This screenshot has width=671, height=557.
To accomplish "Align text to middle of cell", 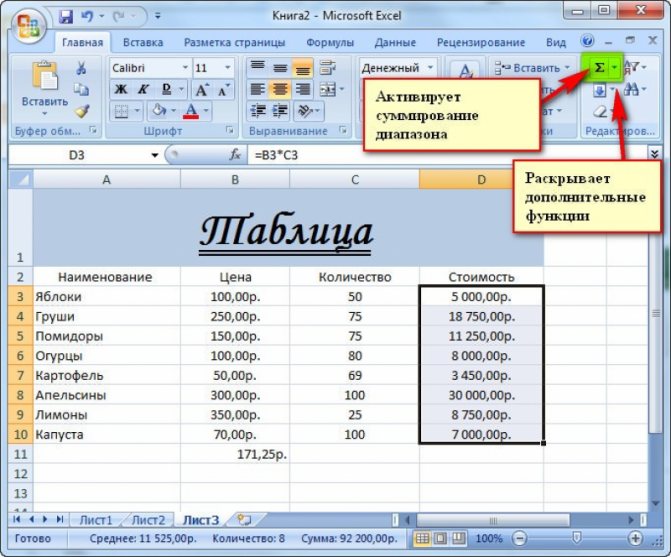I will pos(280,68).
